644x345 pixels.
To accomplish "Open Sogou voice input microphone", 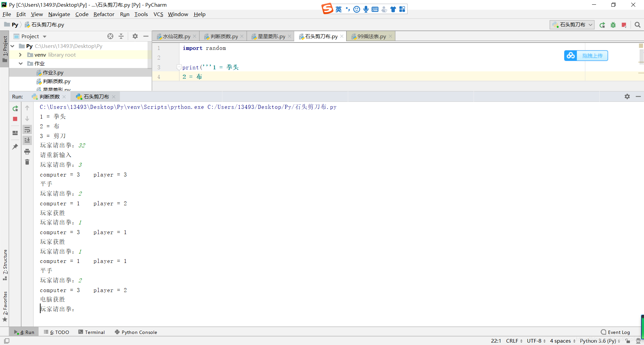I will 366,9.
